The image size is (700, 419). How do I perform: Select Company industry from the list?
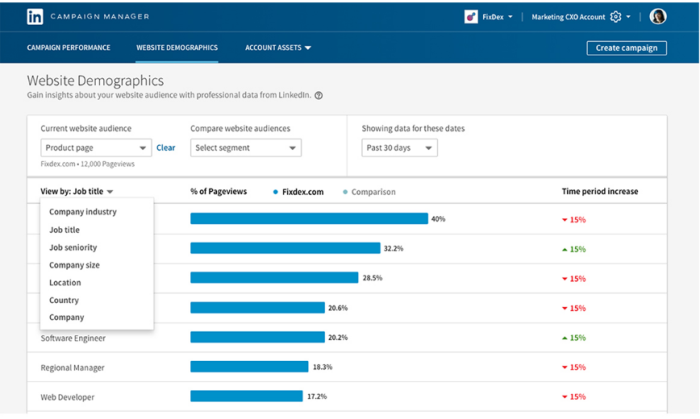pyautogui.click(x=83, y=212)
